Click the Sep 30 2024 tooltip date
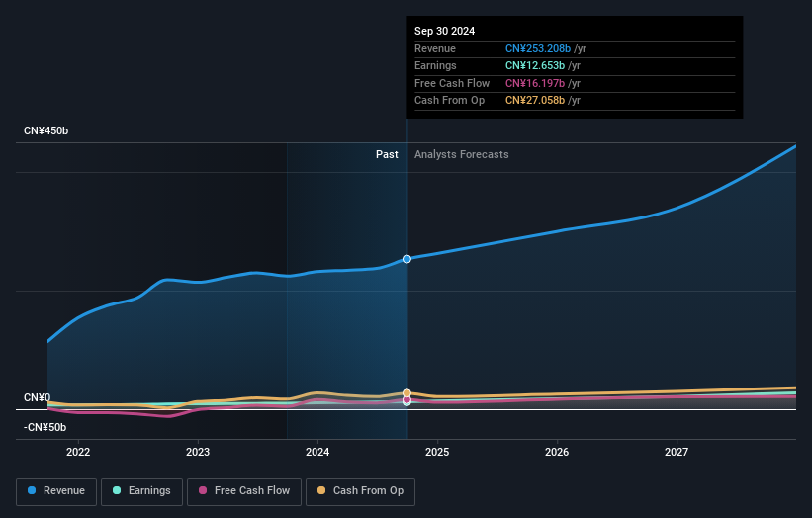The image size is (812, 518). tap(444, 31)
